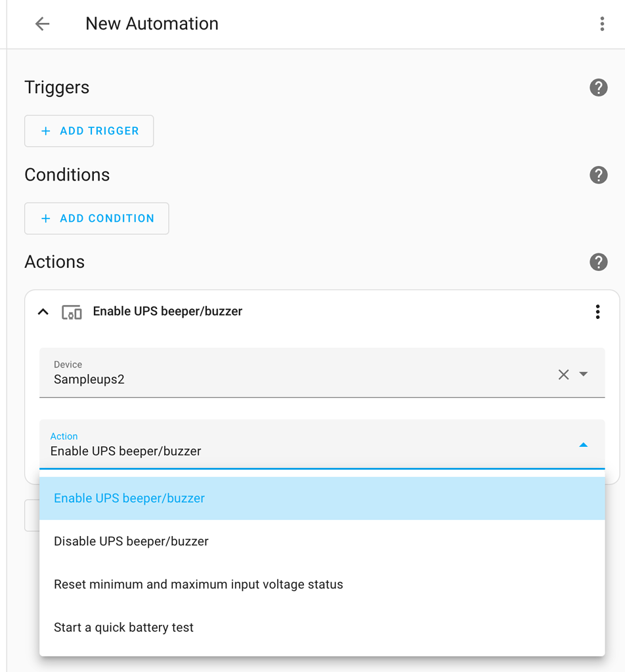Open help for the Actions section
625x672 pixels.
pyautogui.click(x=598, y=262)
